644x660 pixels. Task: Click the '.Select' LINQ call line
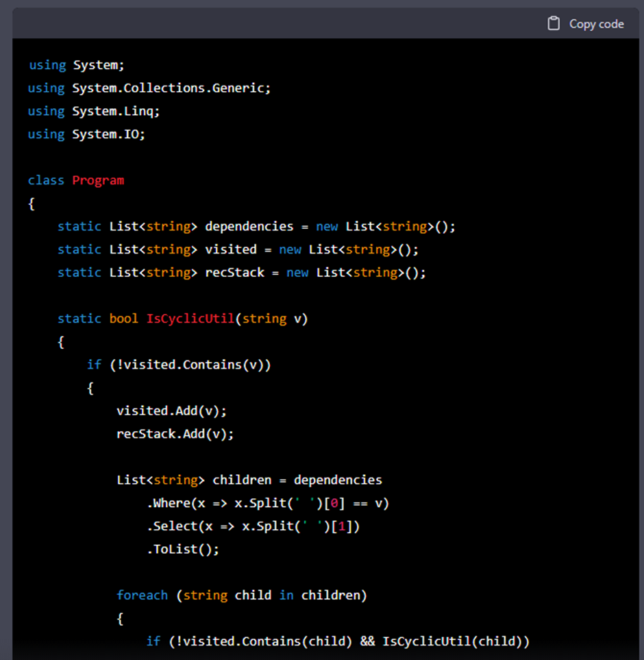(x=253, y=526)
